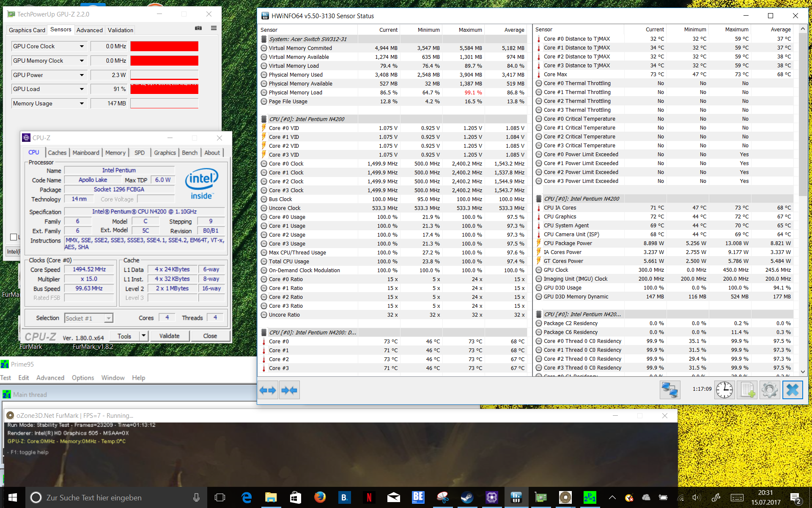Image resolution: width=812 pixels, height=508 pixels.
Task: Open the CPU-Z Tools dropdown arrow
Action: [x=144, y=336]
